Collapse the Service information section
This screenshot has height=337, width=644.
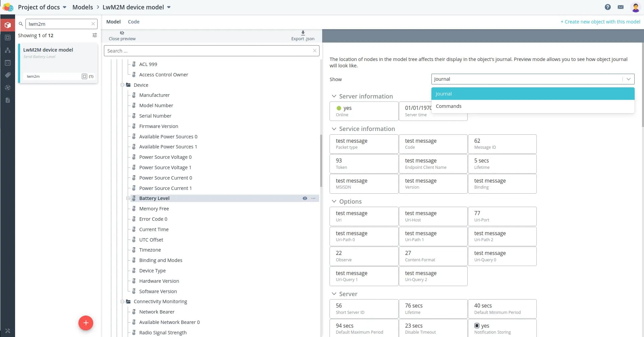coord(334,129)
